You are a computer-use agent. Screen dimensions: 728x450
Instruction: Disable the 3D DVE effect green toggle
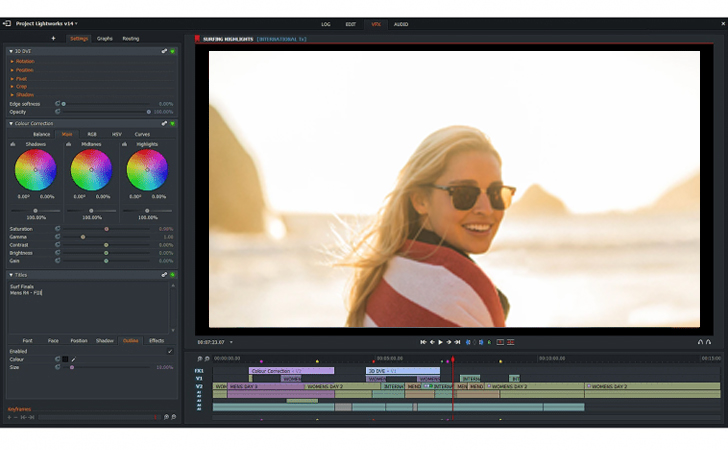(172, 51)
